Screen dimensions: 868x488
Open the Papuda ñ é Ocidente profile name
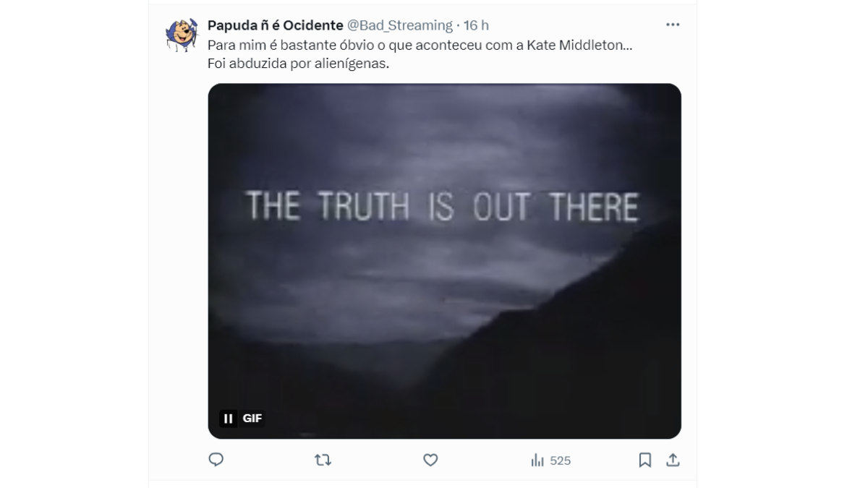tap(276, 25)
